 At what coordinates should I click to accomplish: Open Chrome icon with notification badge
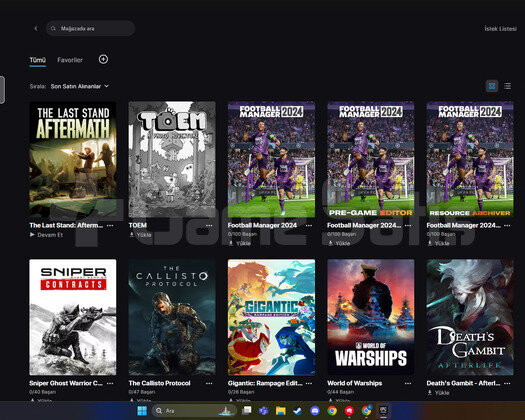pos(366,411)
